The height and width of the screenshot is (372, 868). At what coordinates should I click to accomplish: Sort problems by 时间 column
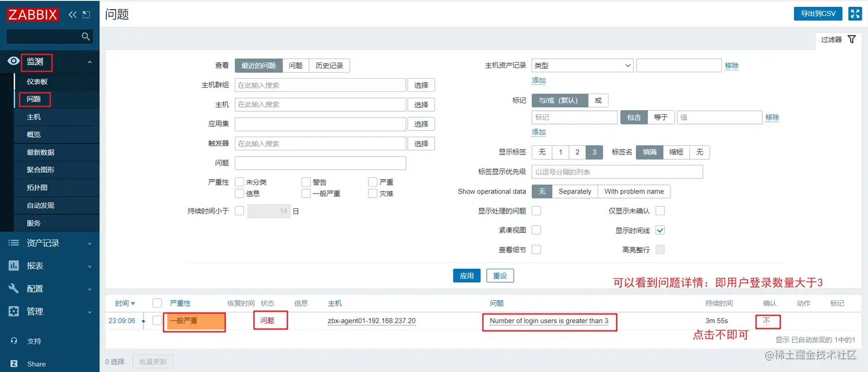pyautogui.click(x=125, y=303)
